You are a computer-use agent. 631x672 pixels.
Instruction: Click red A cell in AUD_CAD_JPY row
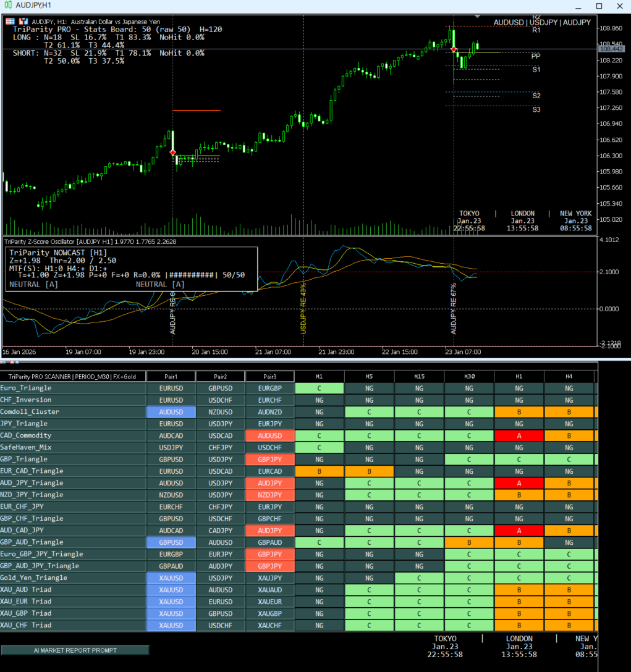(x=519, y=531)
